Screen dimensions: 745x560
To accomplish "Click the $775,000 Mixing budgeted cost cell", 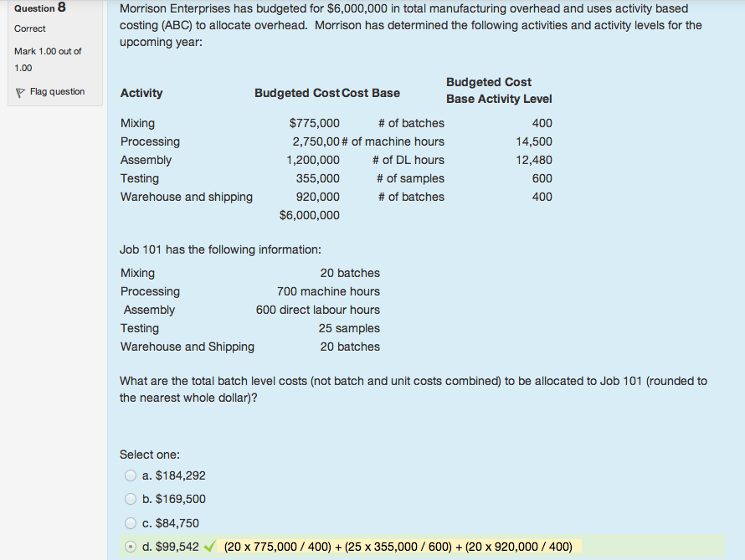I will 314,123.
